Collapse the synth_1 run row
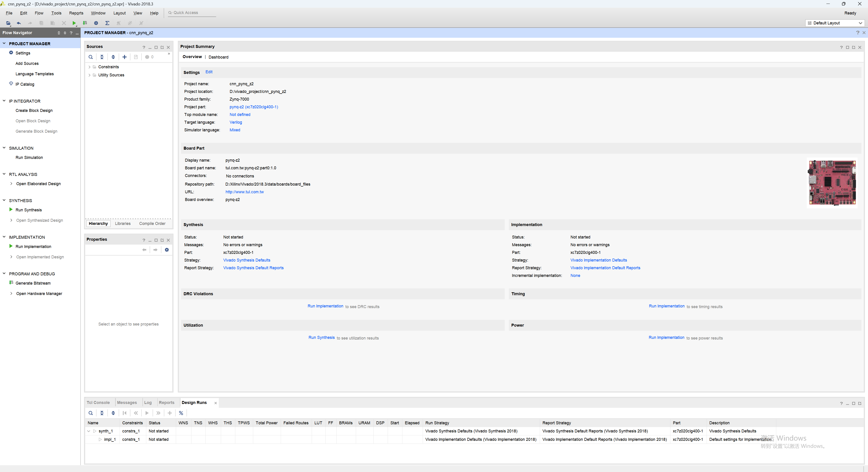868x472 pixels. pyautogui.click(x=89, y=431)
